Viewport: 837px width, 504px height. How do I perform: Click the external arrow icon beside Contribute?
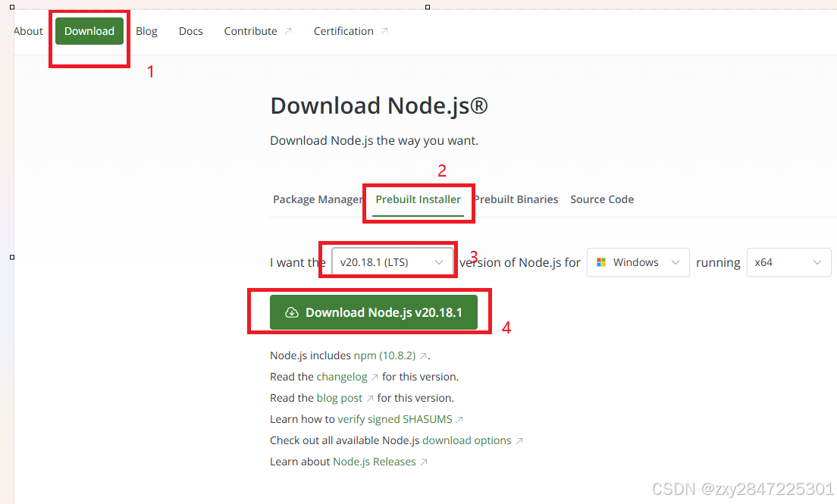[288, 31]
